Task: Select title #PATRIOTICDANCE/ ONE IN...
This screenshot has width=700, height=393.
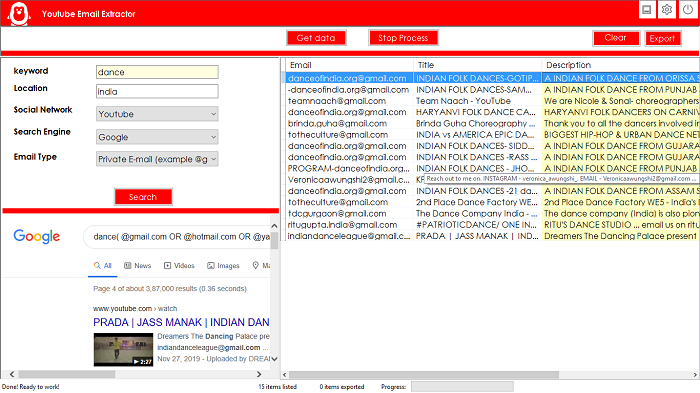Action: [477, 225]
